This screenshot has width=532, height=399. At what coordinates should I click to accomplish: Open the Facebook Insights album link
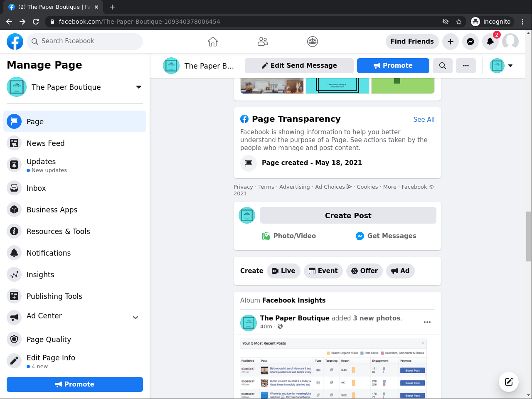(x=294, y=300)
